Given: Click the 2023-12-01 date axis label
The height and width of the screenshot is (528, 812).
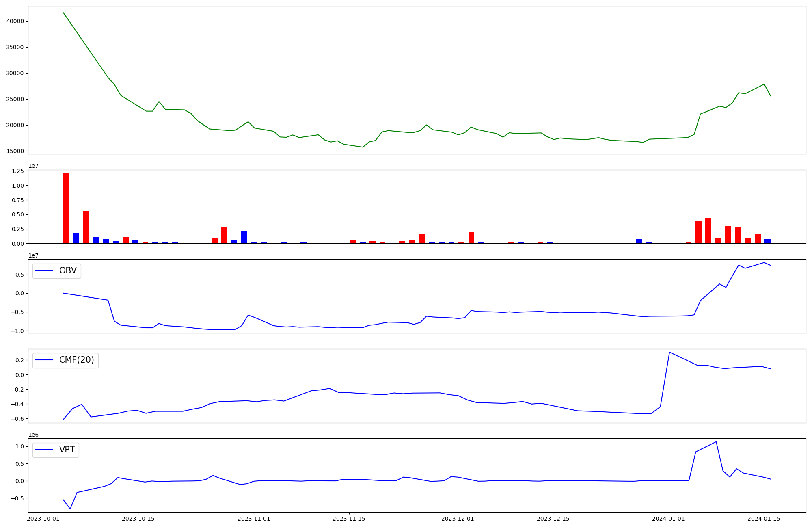Looking at the screenshot, I should coord(458,519).
